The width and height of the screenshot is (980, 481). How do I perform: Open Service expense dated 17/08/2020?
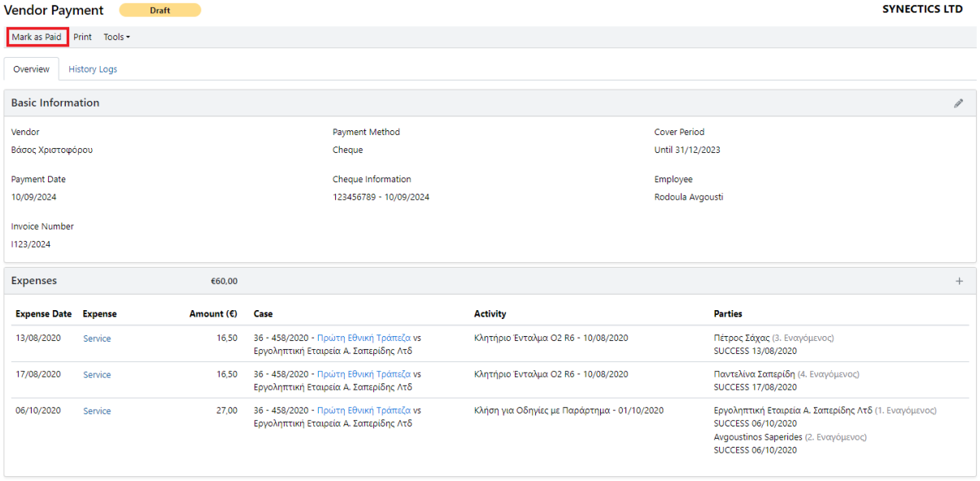(97, 375)
